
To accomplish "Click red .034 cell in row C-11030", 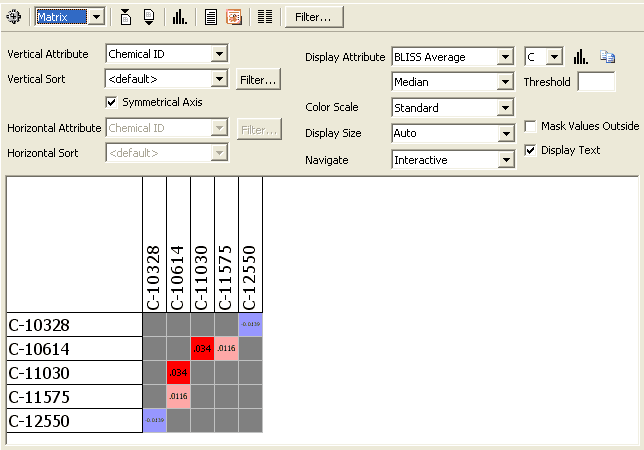I will pyautogui.click(x=178, y=373).
